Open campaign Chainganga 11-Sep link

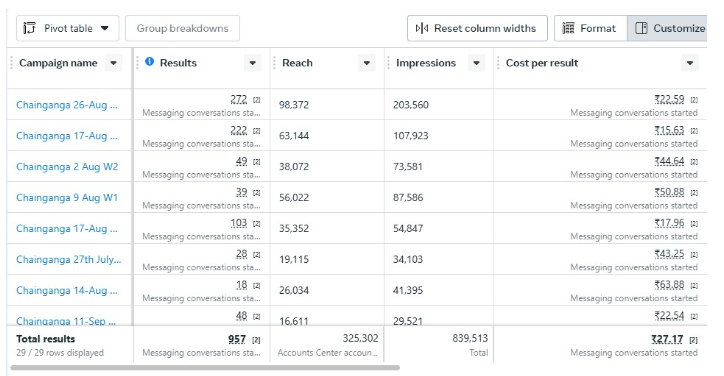coord(66,321)
